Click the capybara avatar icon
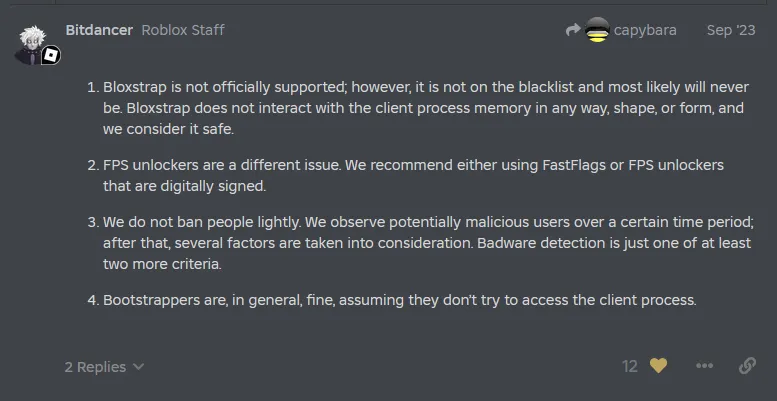 click(x=597, y=30)
